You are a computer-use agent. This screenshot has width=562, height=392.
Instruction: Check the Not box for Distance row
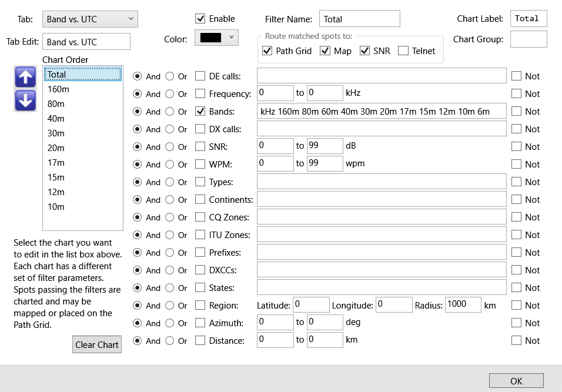pos(516,340)
